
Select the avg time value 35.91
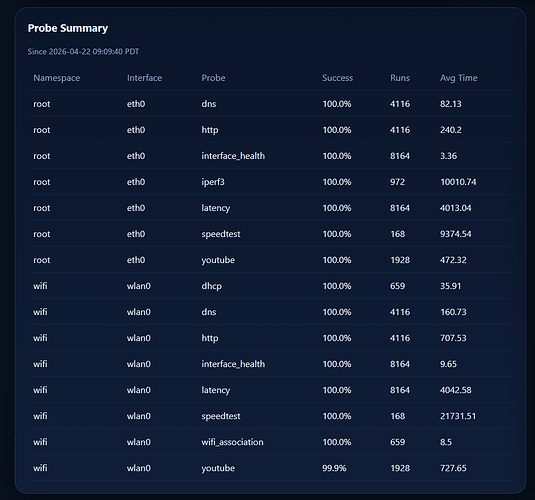click(450, 286)
